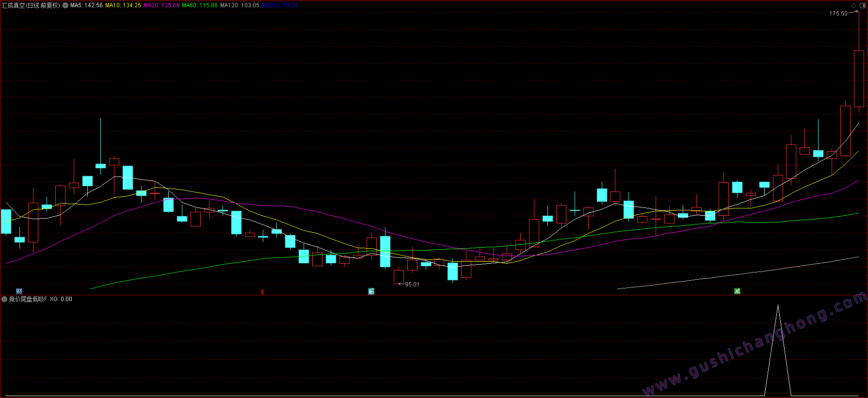The height and width of the screenshot is (398, 868).
Task: Select the yellow MA10: 134.25 label
Action: point(123,5)
